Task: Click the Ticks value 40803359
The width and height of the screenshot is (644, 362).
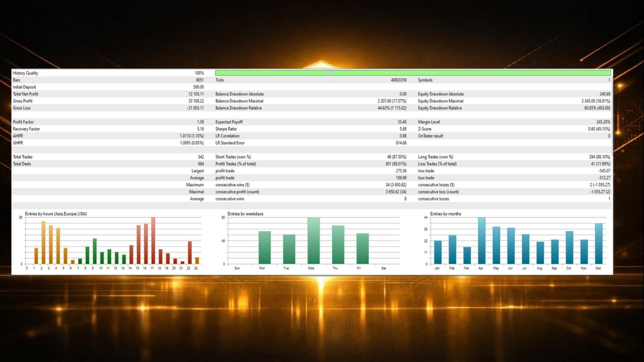Action: tap(398, 80)
